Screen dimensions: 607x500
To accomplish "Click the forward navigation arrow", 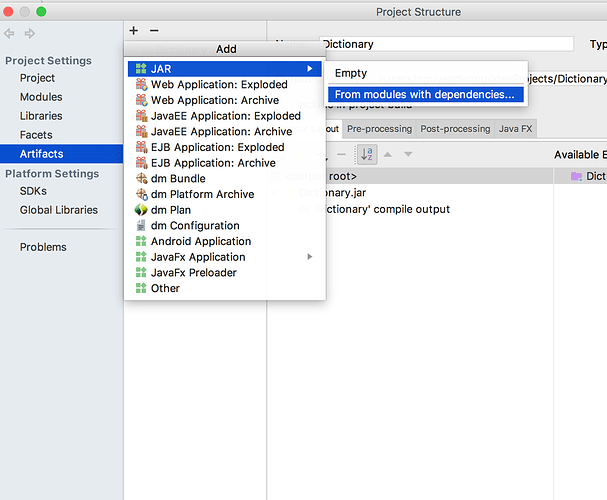I will [x=30, y=34].
